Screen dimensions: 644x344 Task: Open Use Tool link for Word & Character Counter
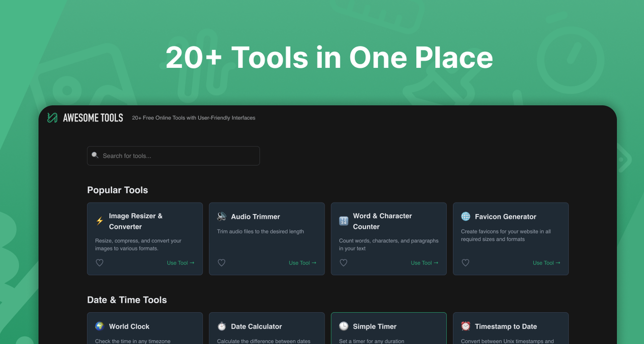[424, 263]
